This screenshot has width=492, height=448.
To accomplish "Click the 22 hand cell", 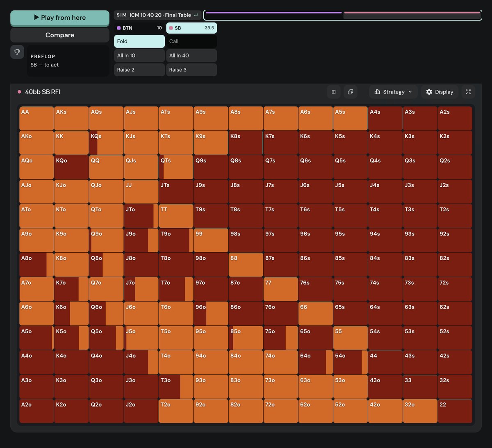I will pyautogui.click(x=455, y=411).
